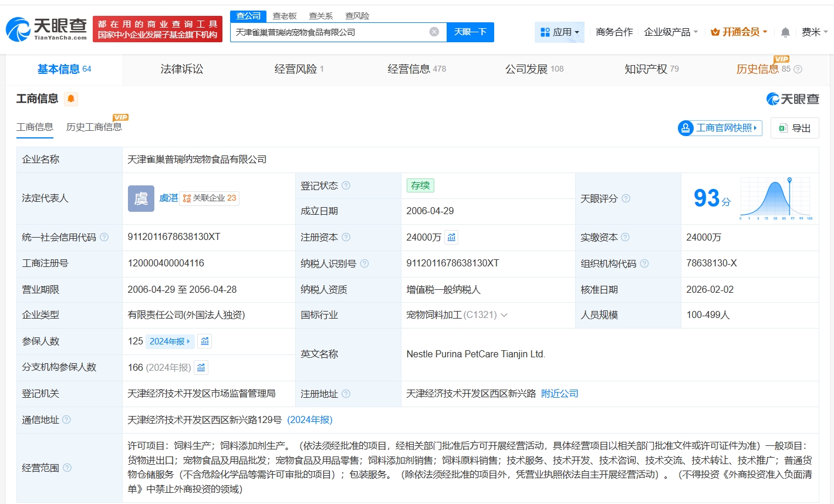Click help icon next to 天眼评分
The width and height of the screenshot is (834, 504).
[626, 198]
